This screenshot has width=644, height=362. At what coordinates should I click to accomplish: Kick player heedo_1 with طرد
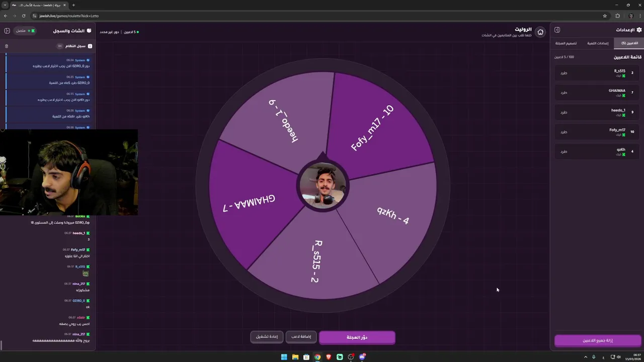(x=563, y=112)
